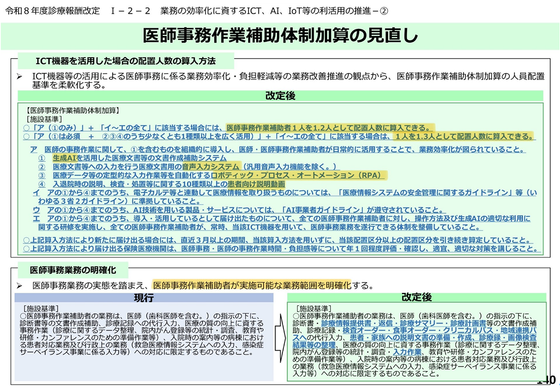Click '［施設基準］' inside the 現行 box
Image resolution: width=560 pixels, height=392 pixels.
[x=41, y=309]
